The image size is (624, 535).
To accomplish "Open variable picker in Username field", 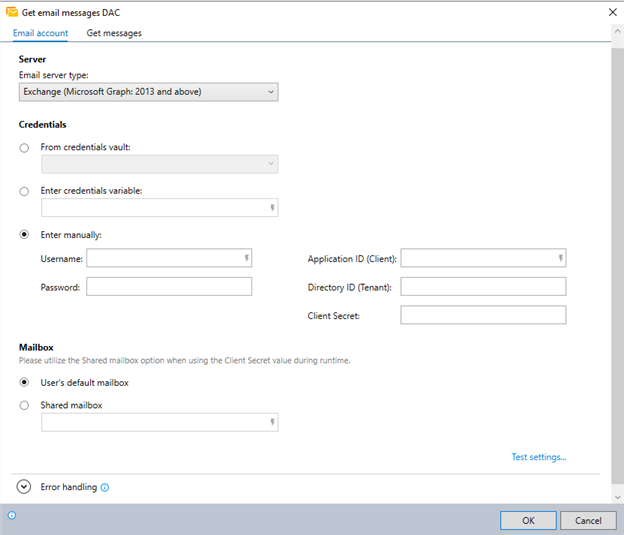I will (x=246, y=259).
